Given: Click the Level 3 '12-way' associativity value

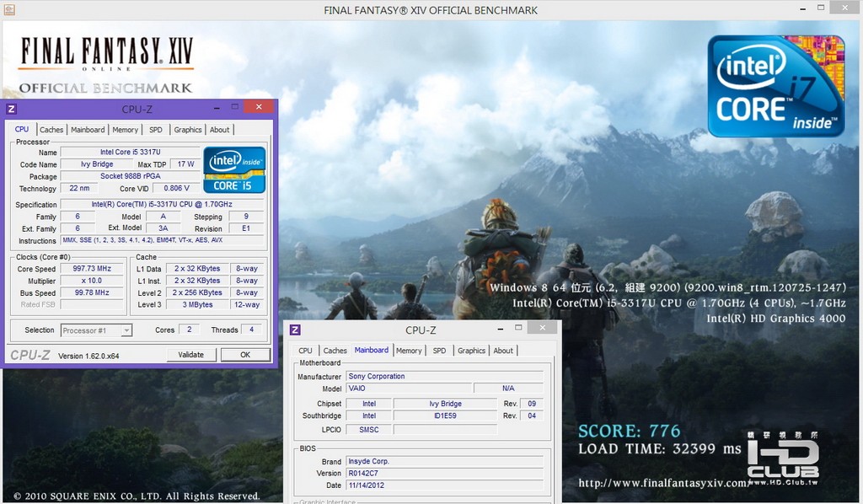Looking at the screenshot, I should pyautogui.click(x=247, y=305).
